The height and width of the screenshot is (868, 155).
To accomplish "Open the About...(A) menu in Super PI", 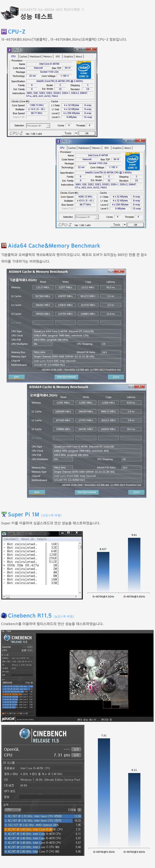I will [28, 539].
